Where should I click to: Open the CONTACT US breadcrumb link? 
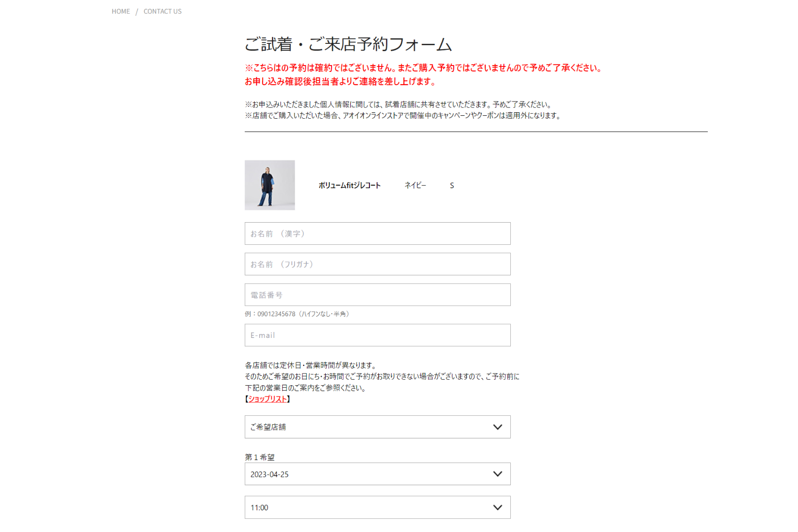point(163,11)
